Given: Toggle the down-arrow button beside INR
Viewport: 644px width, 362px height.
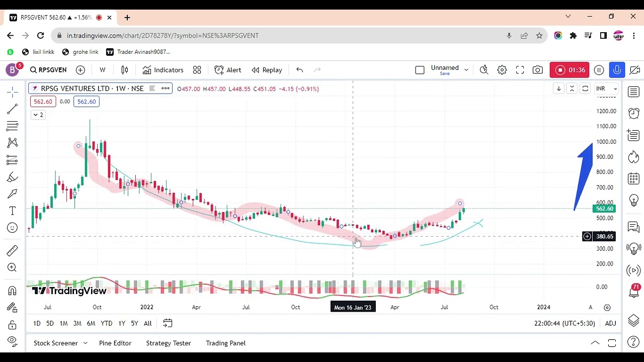Looking at the screenshot, I should (x=558, y=88).
